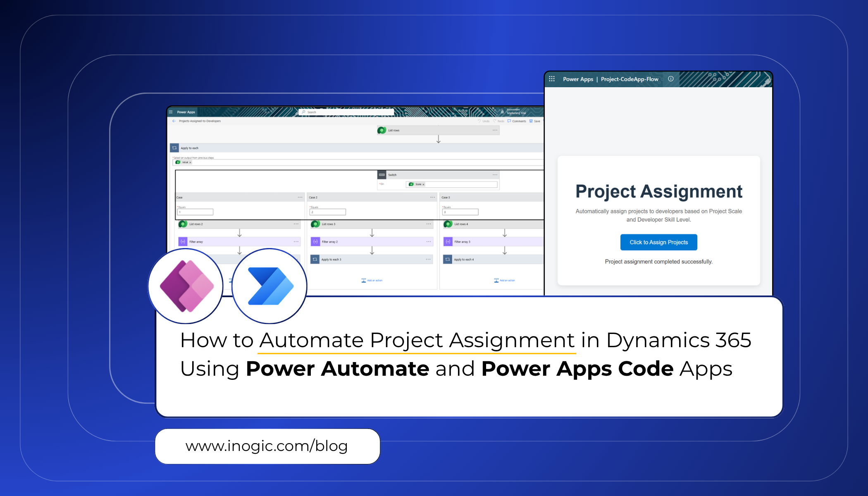This screenshot has width=868, height=496.
Task: Open more options on List rows 2
Action: (x=296, y=224)
